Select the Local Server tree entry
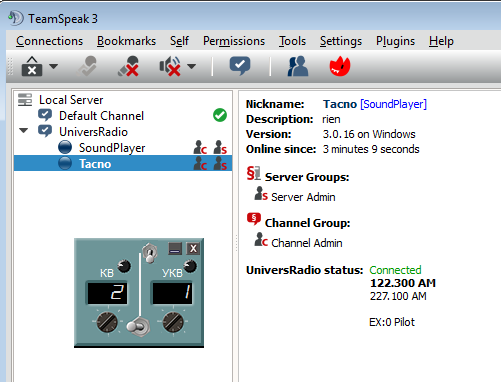 [71, 100]
